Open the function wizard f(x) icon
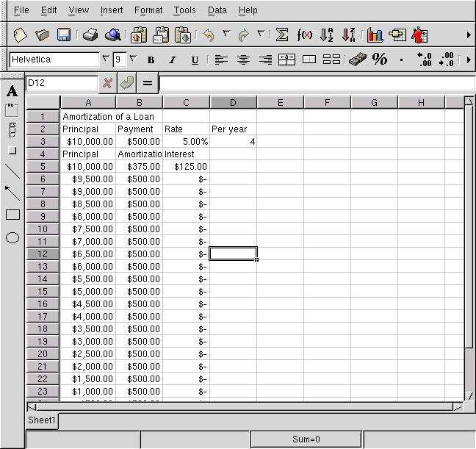Viewport: 476px width, 449px height. tap(304, 35)
